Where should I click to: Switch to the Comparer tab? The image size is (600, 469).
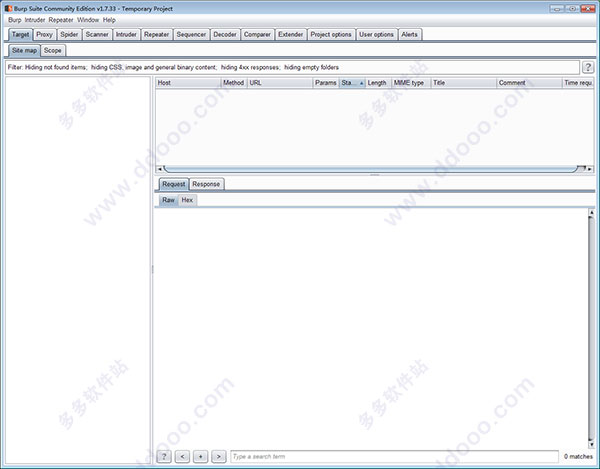tap(257, 34)
